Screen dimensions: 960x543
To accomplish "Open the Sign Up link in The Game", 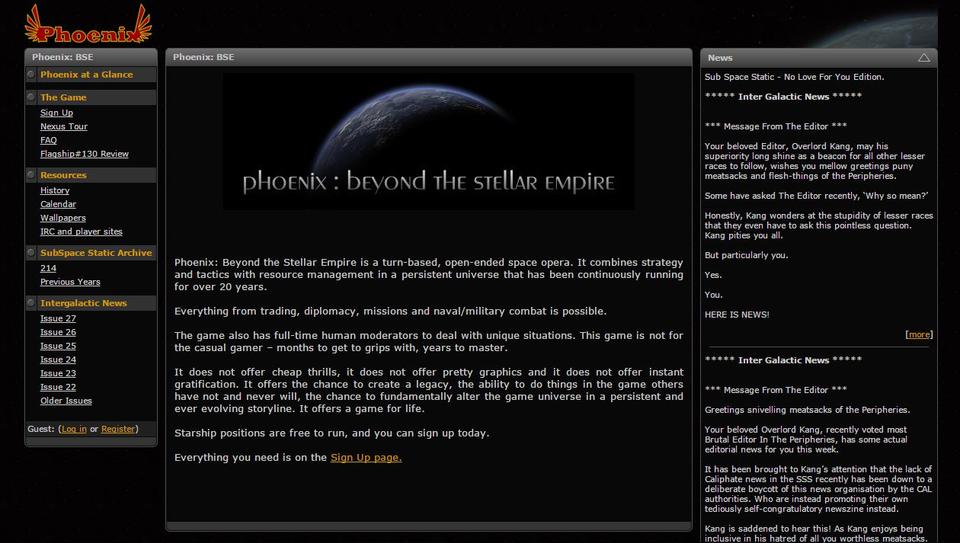I will 56,113.
